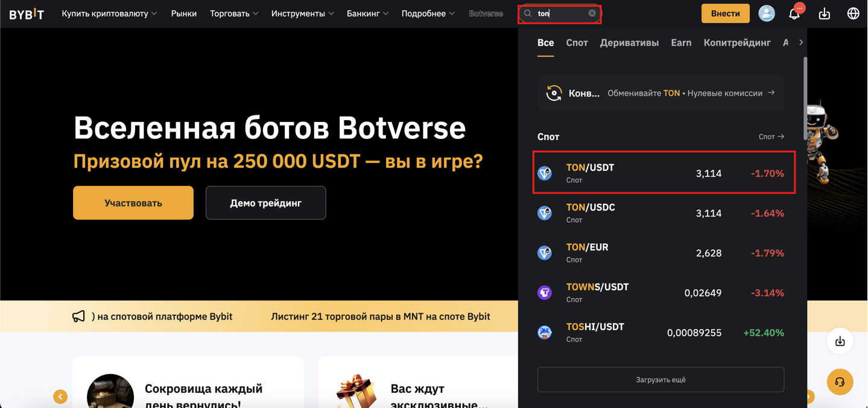
Task: Expand the Купить криптовалюту dropdown
Action: click(109, 13)
